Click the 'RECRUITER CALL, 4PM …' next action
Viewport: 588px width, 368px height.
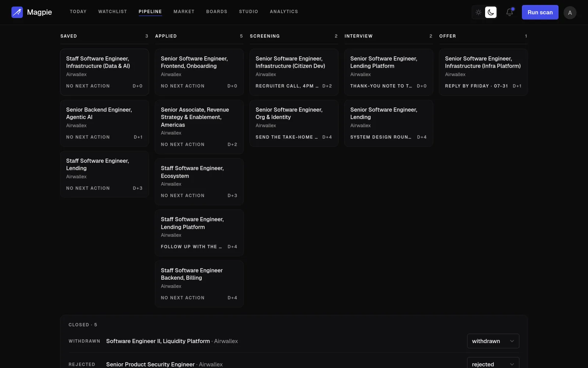click(x=287, y=86)
